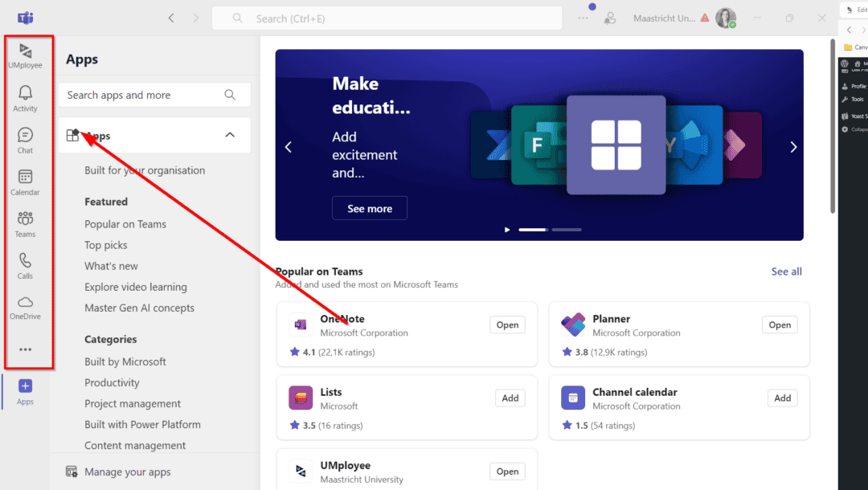868x490 pixels.
Task: Play the banner carousel
Action: click(506, 230)
